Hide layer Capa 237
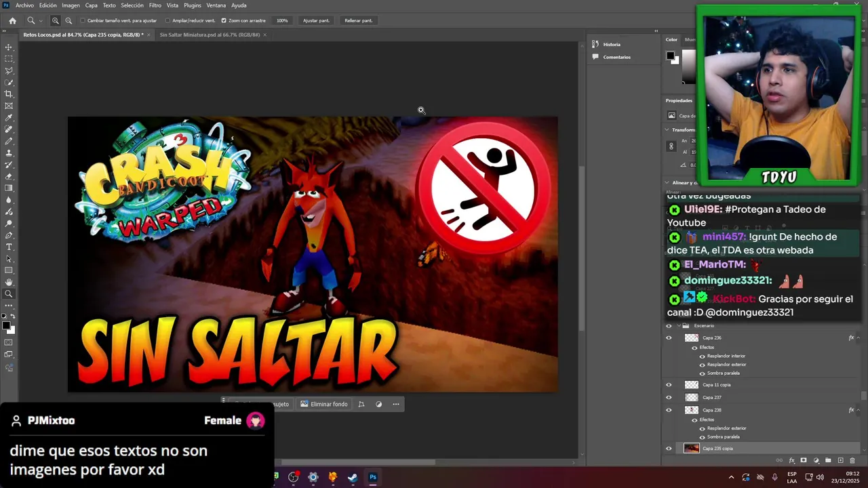Image resolution: width=868 pixels, height=488 pixels. click(x=669, y=397)
